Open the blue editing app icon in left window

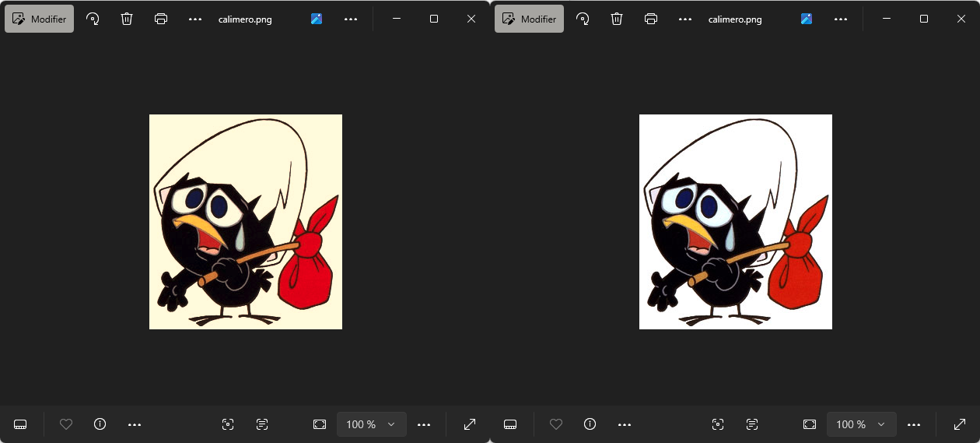tap(317, 19)
